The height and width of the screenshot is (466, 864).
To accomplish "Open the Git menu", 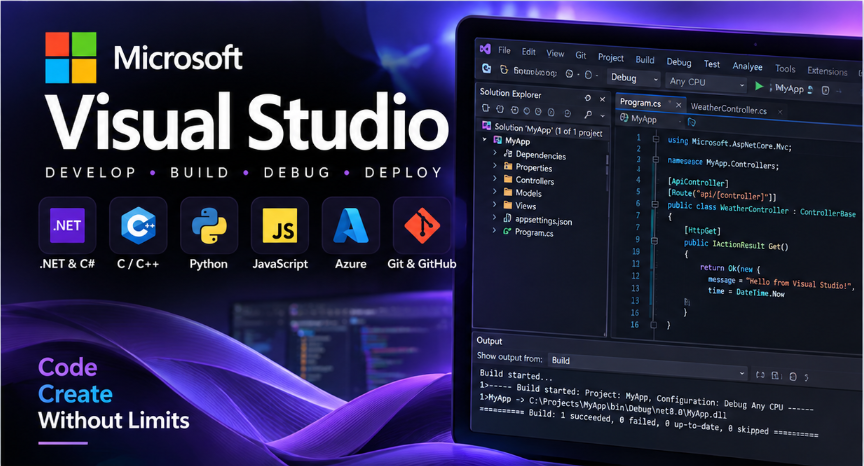I will coord(581,55).
